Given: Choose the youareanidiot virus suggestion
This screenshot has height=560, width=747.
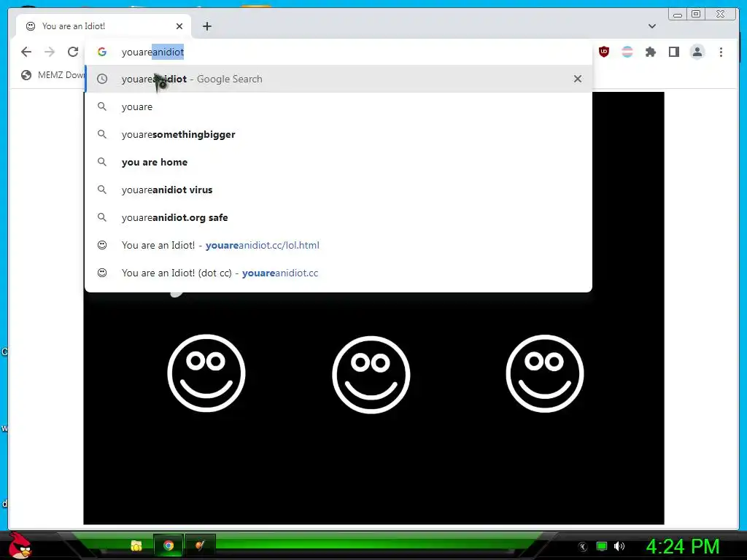Looking at the screenshot, I should pos(338,190).
